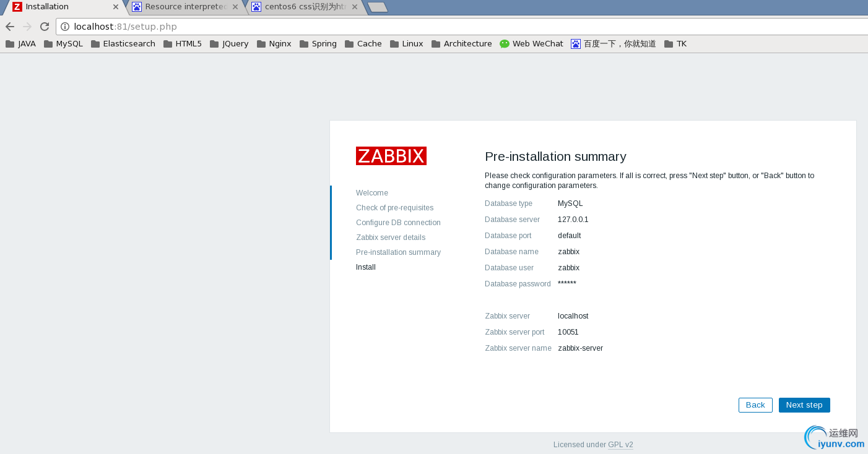
Task: Click the 10051 server port value
Action: point(568,332)
